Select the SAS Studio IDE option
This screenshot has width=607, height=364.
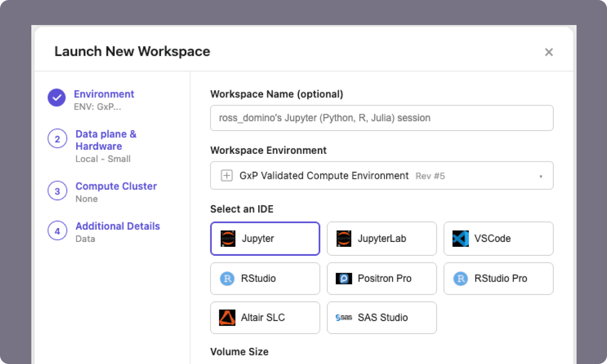pyautogui.click(x=382, y=317)
